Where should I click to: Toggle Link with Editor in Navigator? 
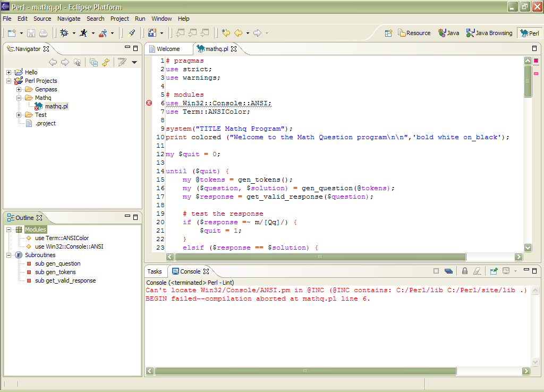point(106,62)
